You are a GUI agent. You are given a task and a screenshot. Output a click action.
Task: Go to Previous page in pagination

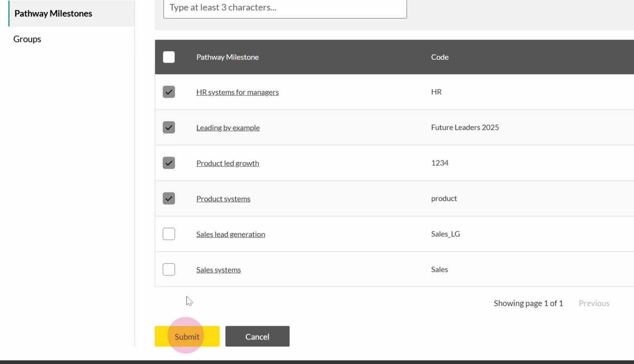pyautogui.click(x=593, y=303)
